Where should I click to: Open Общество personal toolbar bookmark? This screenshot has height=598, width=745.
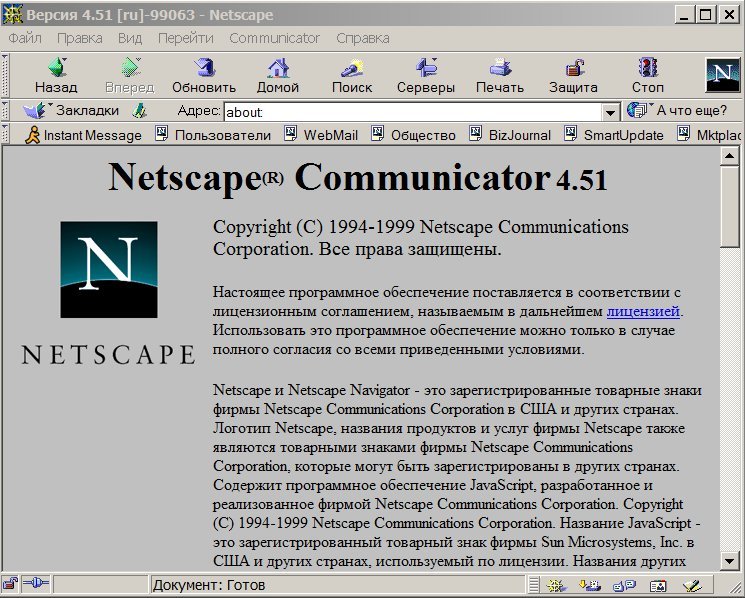pos(413,135)
